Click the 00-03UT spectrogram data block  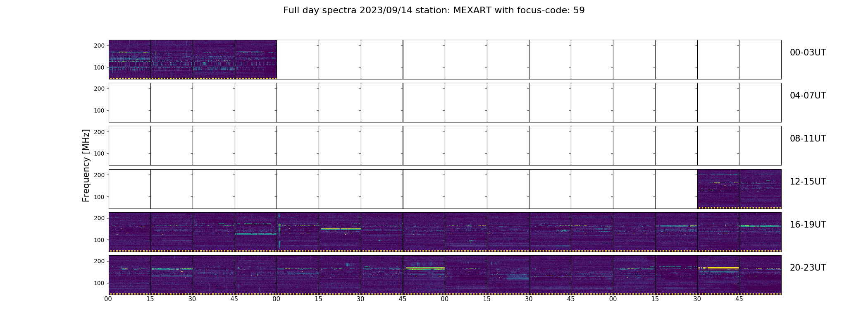[x=193, y=60]
